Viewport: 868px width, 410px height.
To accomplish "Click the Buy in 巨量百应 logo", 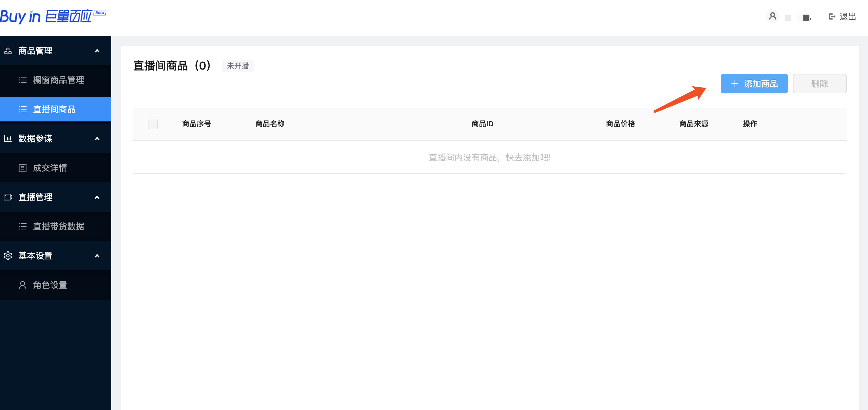I will tap(47, 16).
